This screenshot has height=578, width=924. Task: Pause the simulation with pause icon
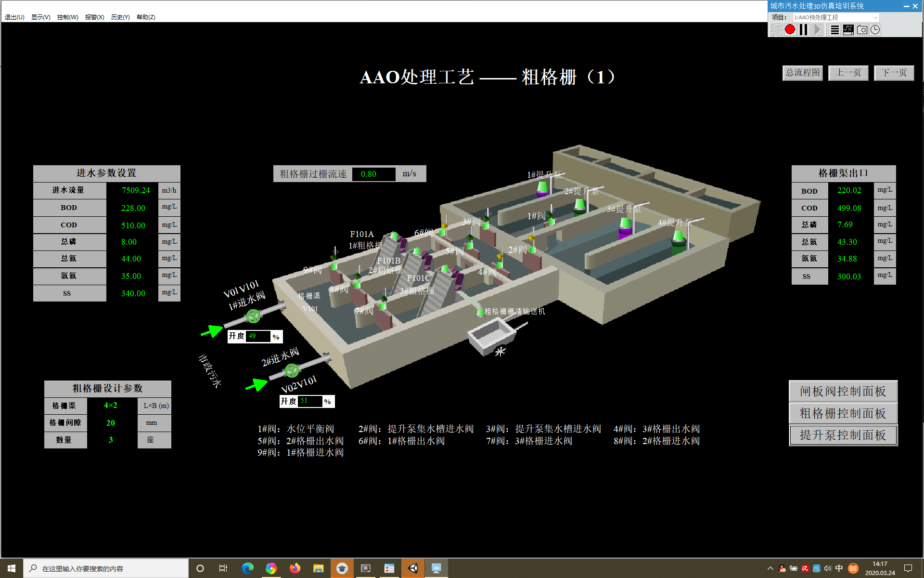803,30
